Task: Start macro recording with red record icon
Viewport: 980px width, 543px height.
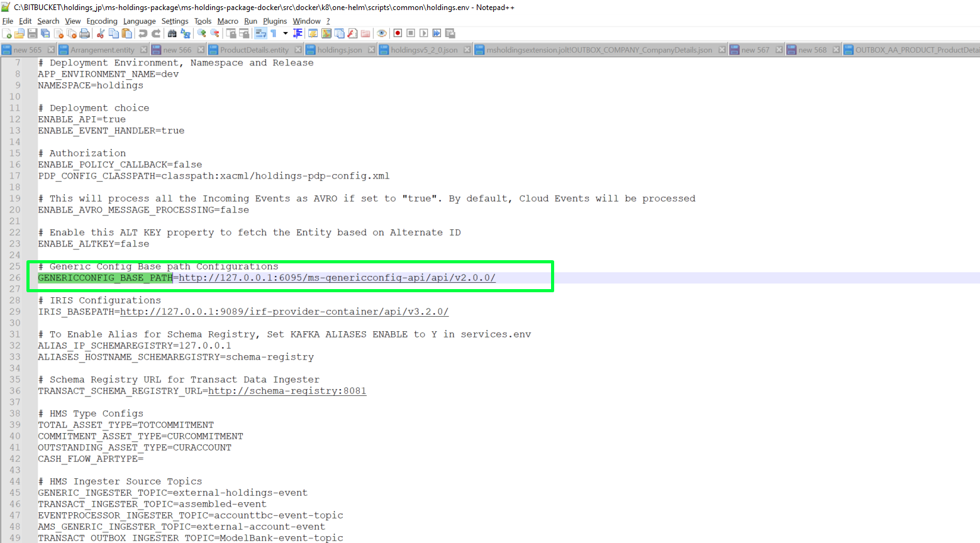Action: (398, 33)
